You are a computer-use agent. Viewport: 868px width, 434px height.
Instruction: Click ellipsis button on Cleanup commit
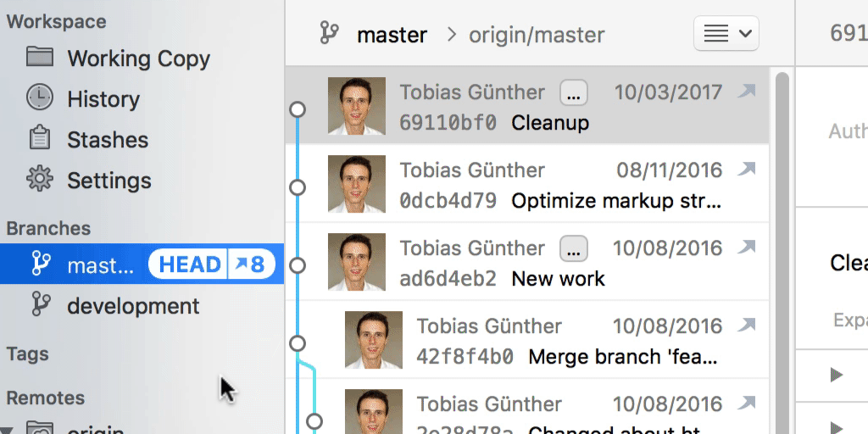tap(574, 92)
